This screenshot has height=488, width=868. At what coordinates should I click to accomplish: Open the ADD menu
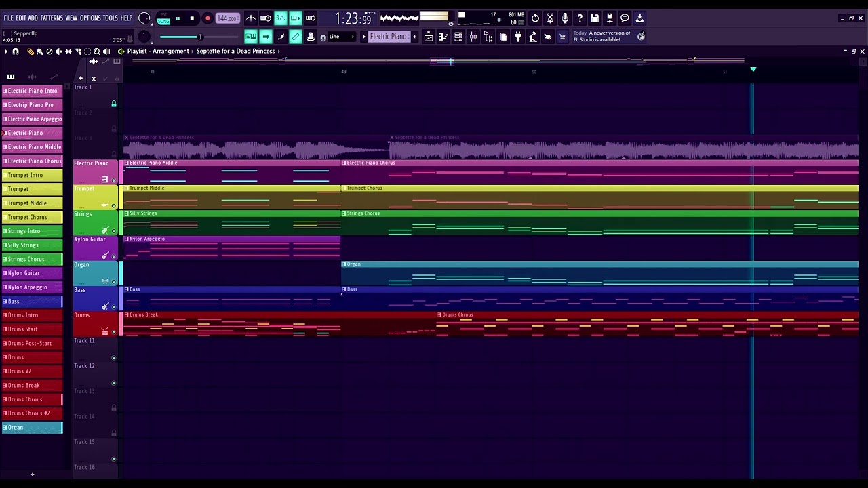[x=33, y=18]
